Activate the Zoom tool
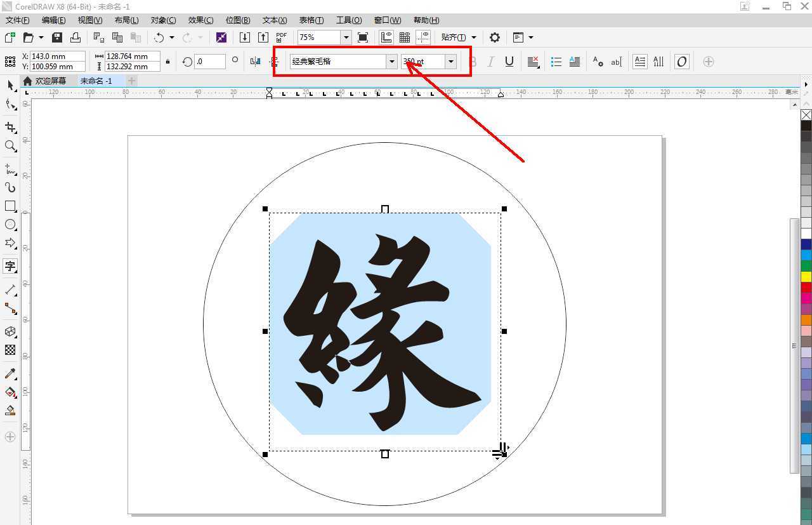 pos(10,145)
